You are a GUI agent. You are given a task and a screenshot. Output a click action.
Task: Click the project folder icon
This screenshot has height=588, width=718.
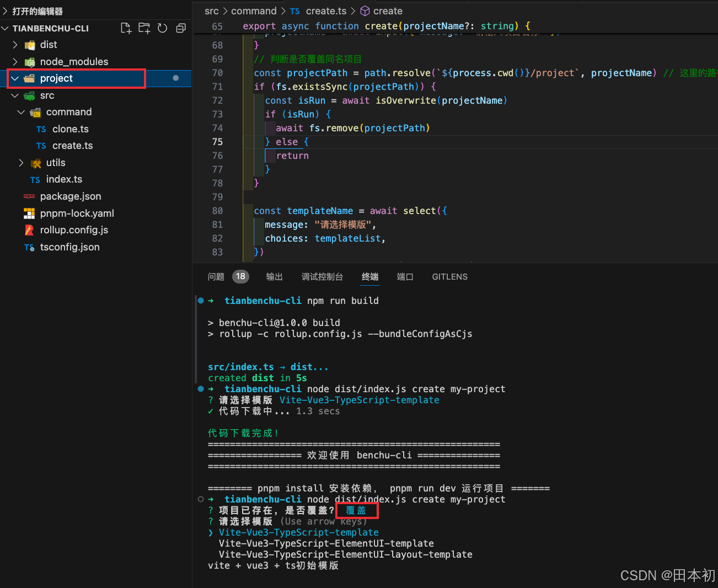click(29, 78)
